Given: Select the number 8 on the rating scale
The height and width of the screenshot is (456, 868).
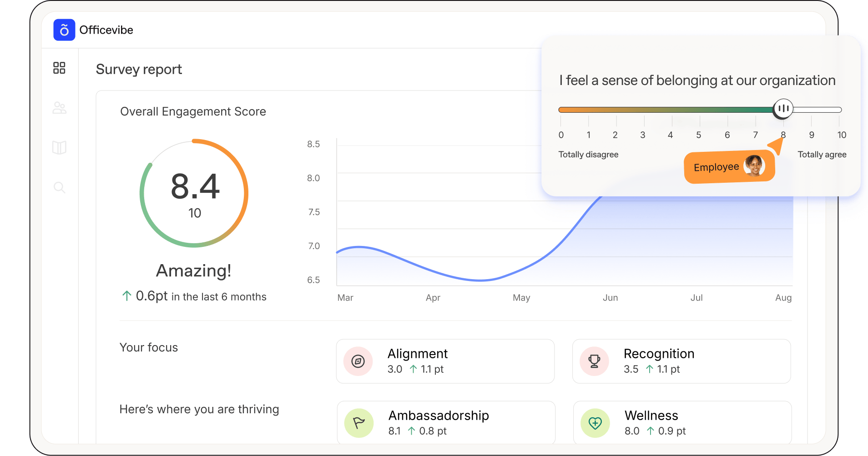Looking at the screenshot, I should pyautogui.click(x=783, y=135).
